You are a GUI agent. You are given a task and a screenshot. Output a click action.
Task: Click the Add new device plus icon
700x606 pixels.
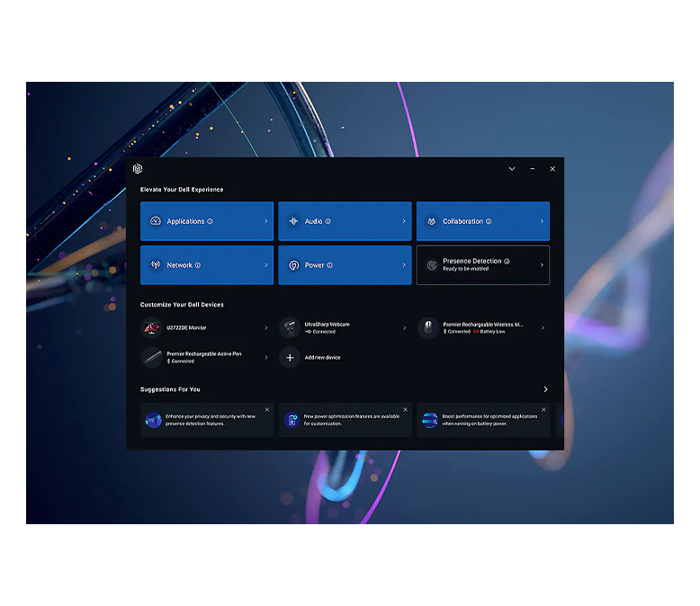click(290, 358)
